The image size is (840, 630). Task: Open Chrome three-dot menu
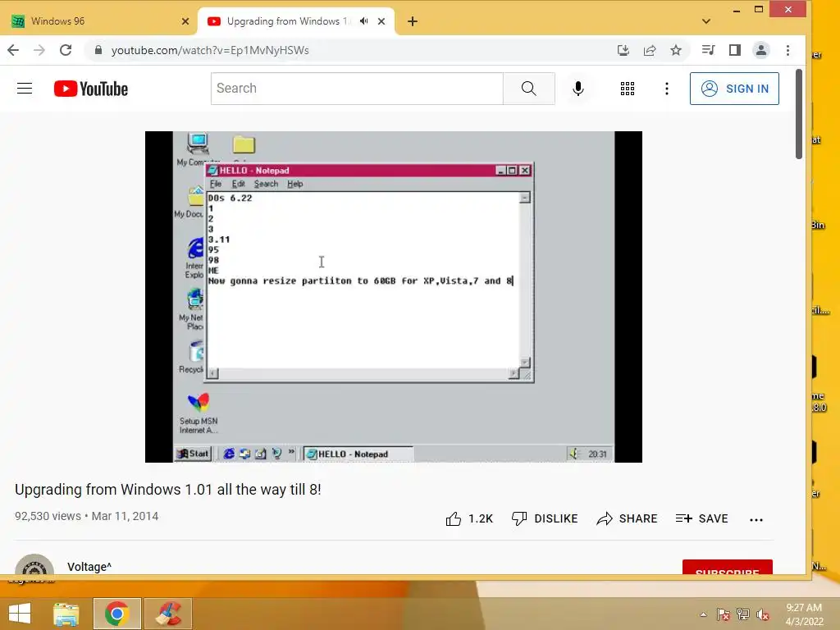787,50
